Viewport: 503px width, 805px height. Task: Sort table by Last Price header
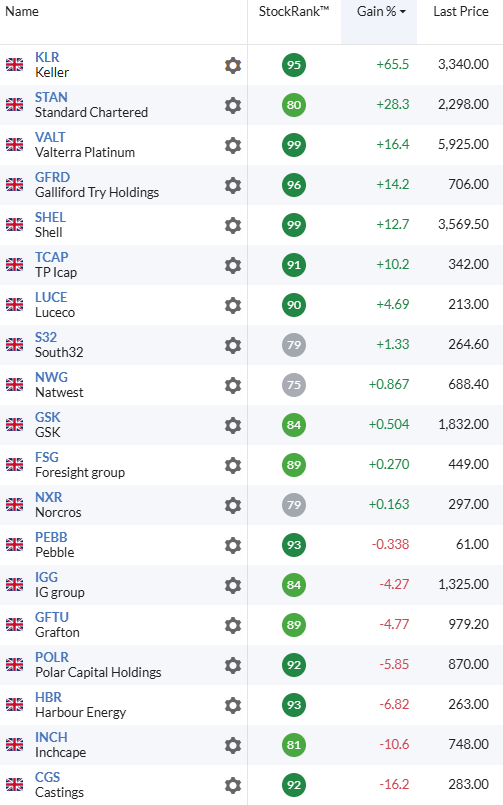(461, 11)
